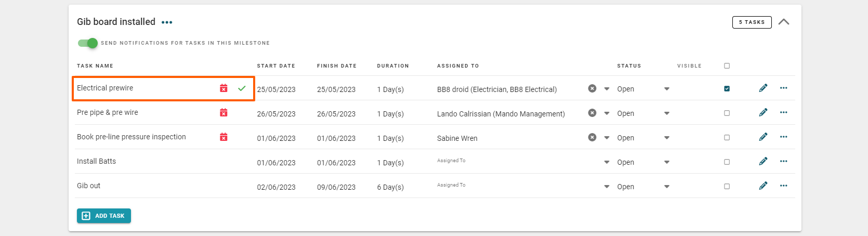Open status dropdown for Electrical prewire
This screenshot has width=868, height=236.
click(x=666, y=89)
